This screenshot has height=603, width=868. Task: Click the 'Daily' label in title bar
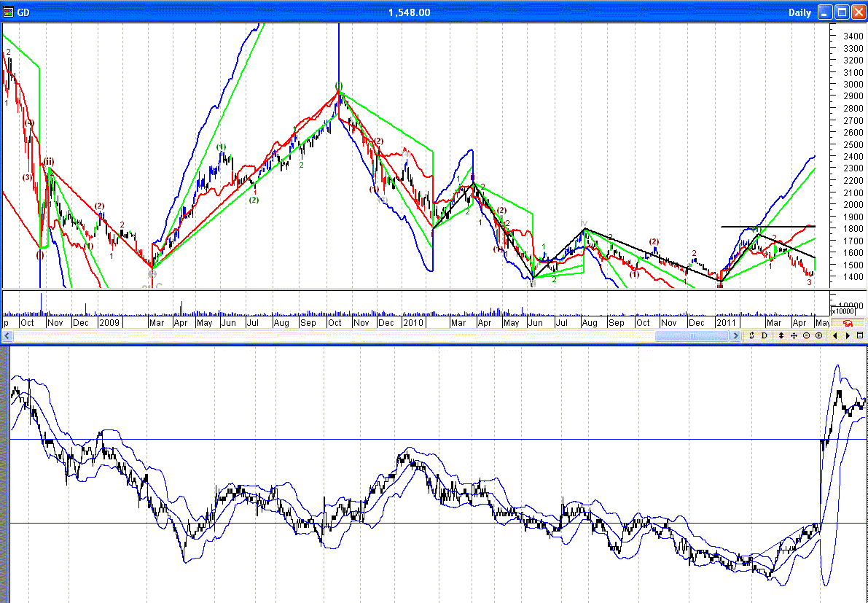pyautogui.click(x=799, y=12)
